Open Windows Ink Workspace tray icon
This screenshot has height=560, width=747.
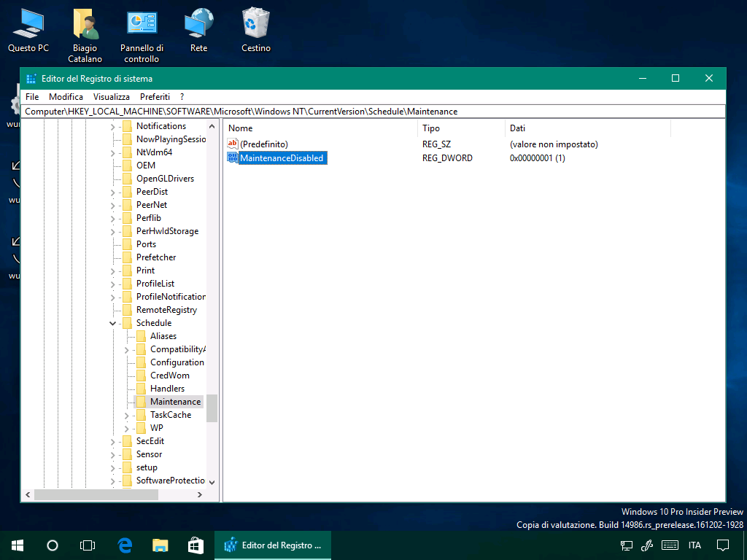pos(647,545)
